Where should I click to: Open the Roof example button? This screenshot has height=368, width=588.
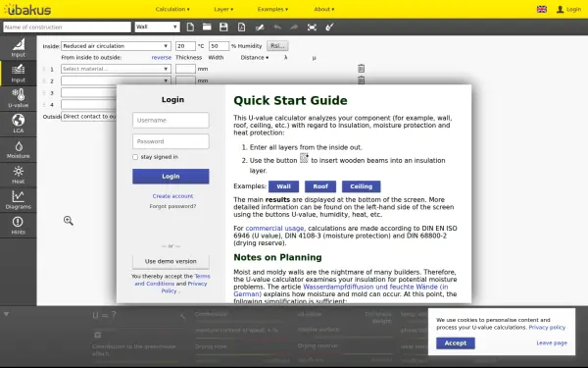(x=320, y=186)
